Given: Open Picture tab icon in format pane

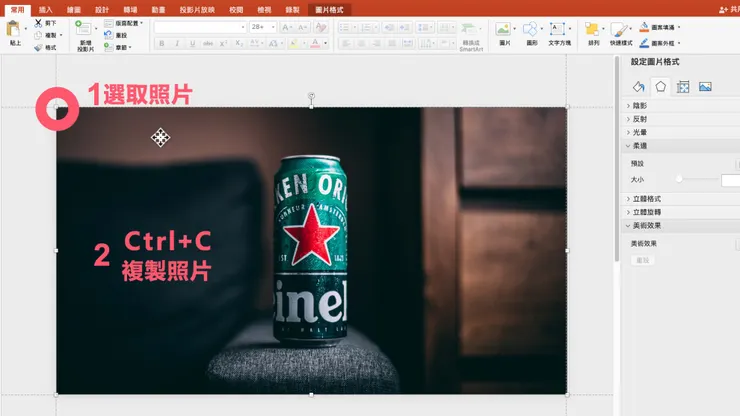Looking at the screenshot, I should click(x=706, y=86).
